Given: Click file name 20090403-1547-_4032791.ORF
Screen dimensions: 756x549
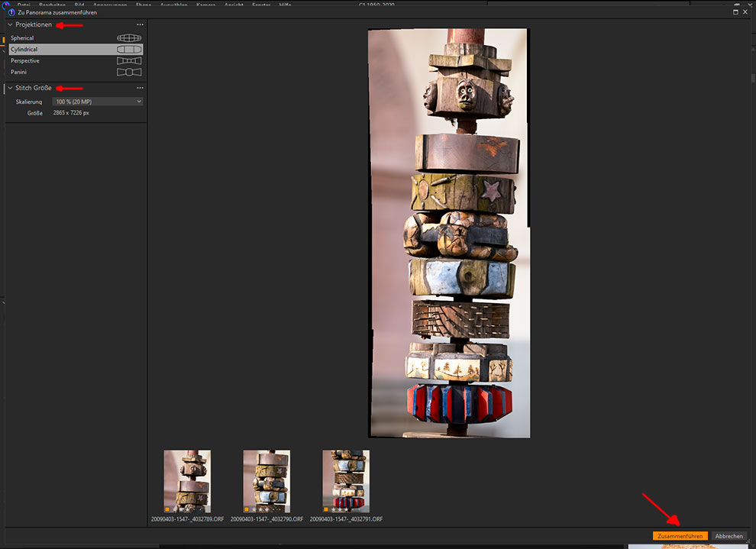Looking at the screenshot, I should [x=346, y=519].
